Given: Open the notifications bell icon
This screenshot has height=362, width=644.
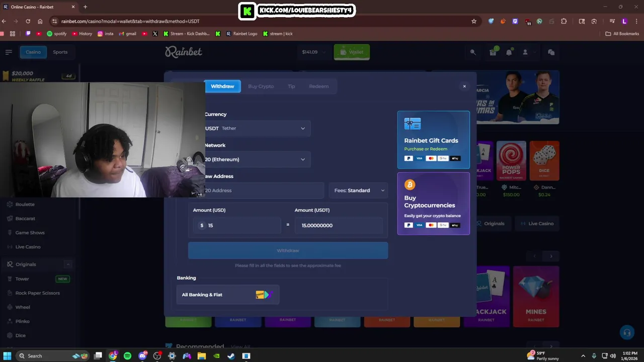Looking at the screenshot, I should pos(509,52).
